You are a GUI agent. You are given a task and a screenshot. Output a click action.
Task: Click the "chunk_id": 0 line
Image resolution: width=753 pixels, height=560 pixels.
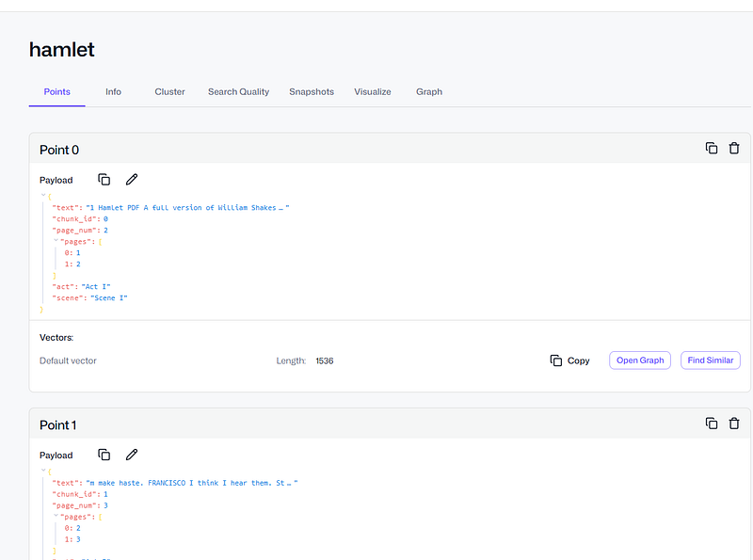80,219
